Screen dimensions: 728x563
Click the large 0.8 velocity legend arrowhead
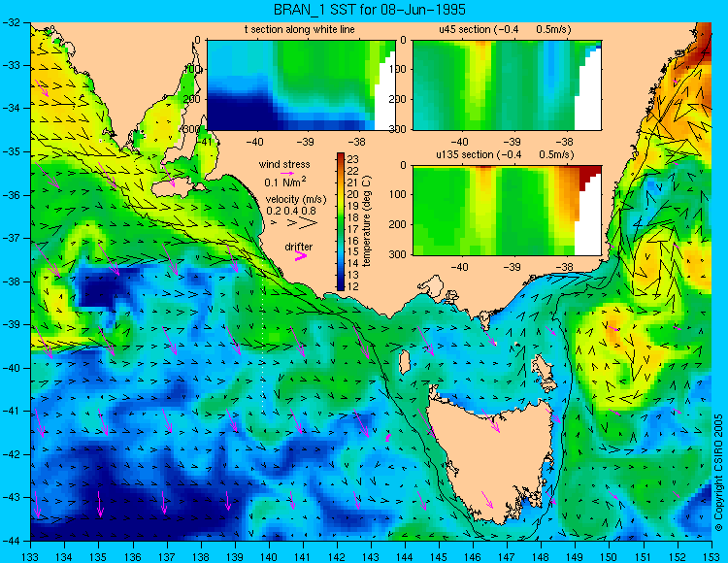point(308,223)
